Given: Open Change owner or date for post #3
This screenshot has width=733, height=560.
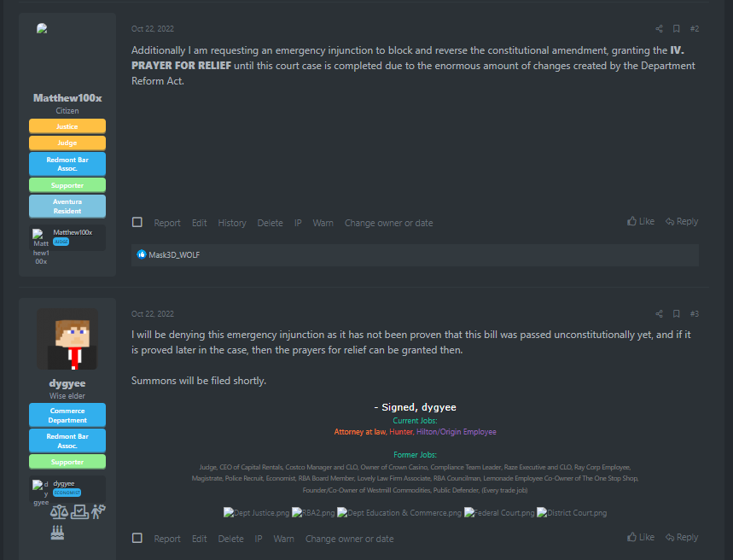Looking at the screenshot, I should [x=349, y=539].
